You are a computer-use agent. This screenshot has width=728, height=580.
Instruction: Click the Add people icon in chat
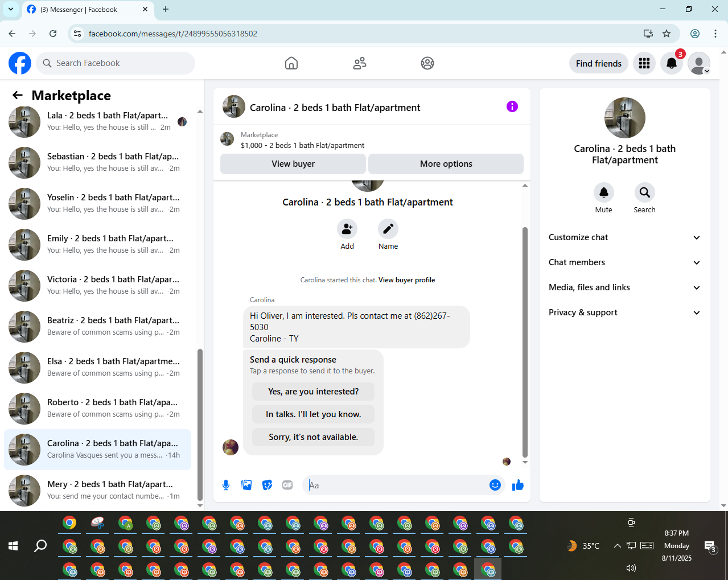347,229
